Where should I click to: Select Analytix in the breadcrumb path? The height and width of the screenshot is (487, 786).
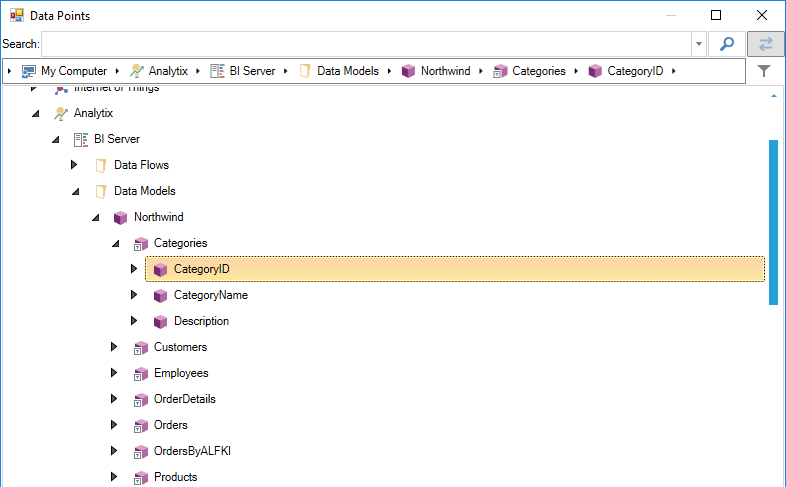167,71
